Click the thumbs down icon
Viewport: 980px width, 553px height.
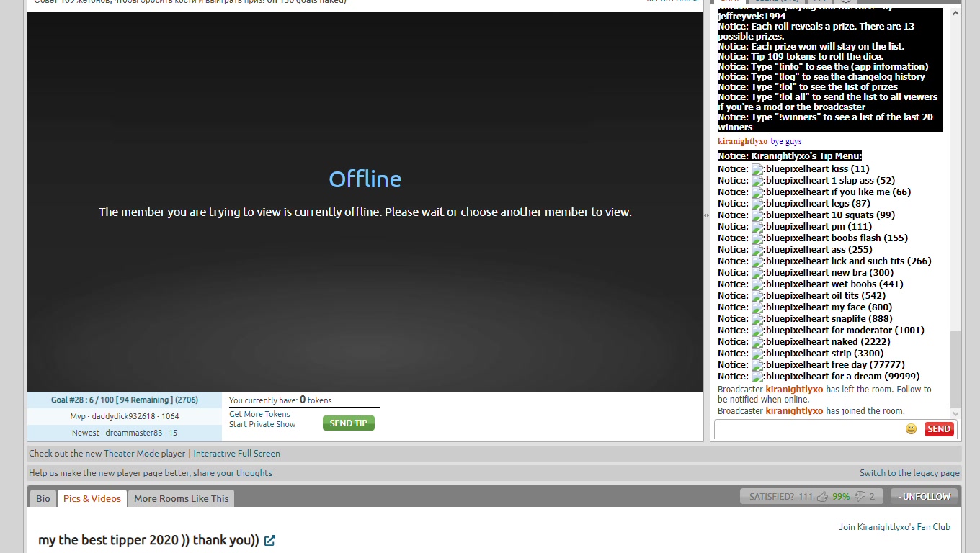point(860,497)
